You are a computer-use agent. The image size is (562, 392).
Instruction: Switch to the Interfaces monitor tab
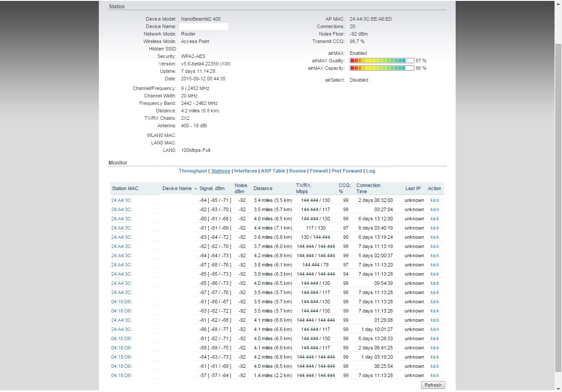point(245,171)
